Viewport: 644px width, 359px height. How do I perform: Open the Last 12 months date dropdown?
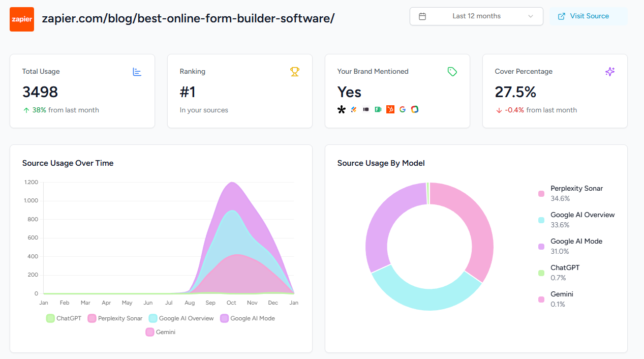coord(476,16)
